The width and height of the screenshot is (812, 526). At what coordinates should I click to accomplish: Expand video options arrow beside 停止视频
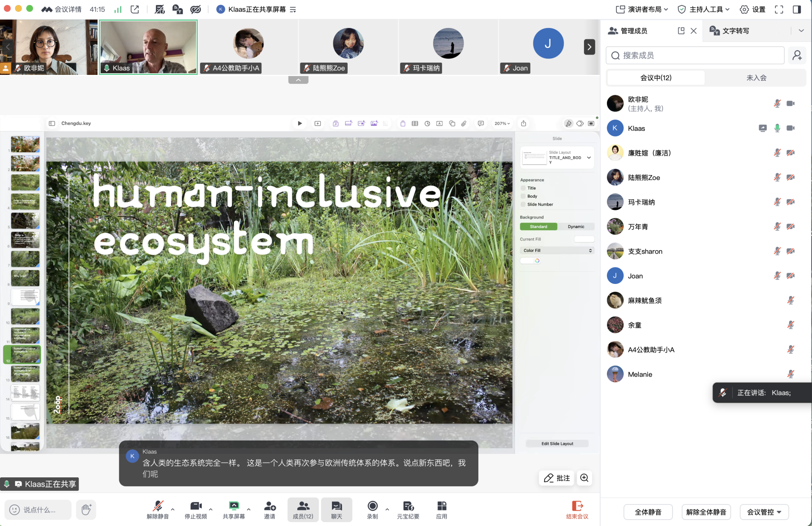pos(211,509)
